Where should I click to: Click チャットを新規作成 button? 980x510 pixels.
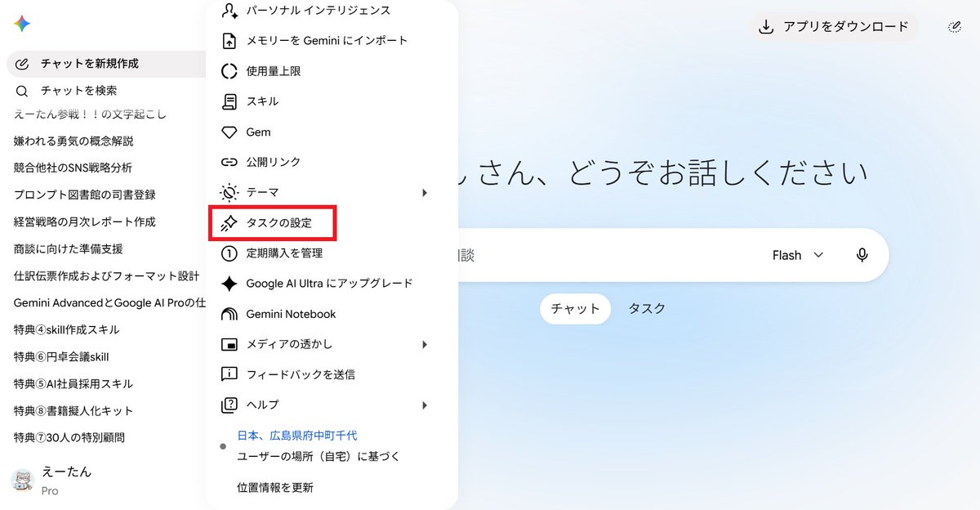click(106, 64)
